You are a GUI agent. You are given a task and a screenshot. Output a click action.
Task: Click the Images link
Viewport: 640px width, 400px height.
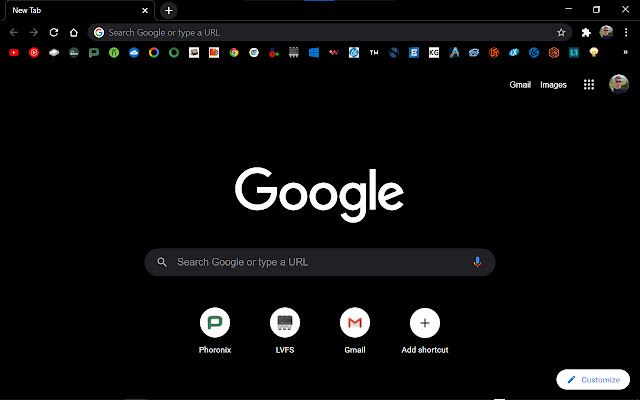pos(553,85)
